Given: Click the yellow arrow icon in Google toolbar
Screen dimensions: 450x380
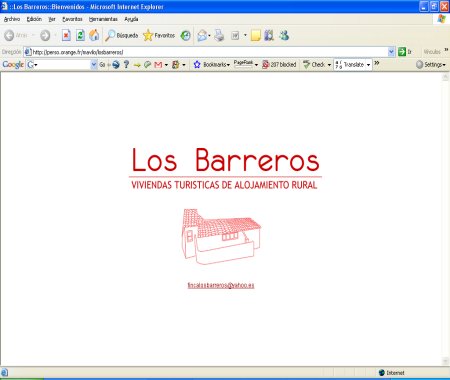Looking at the screenshot, I should click(x=137, y=65).
